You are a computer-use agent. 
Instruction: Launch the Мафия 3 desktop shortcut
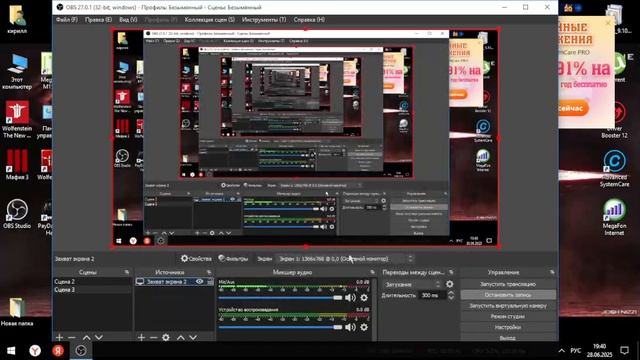[17, 164]
